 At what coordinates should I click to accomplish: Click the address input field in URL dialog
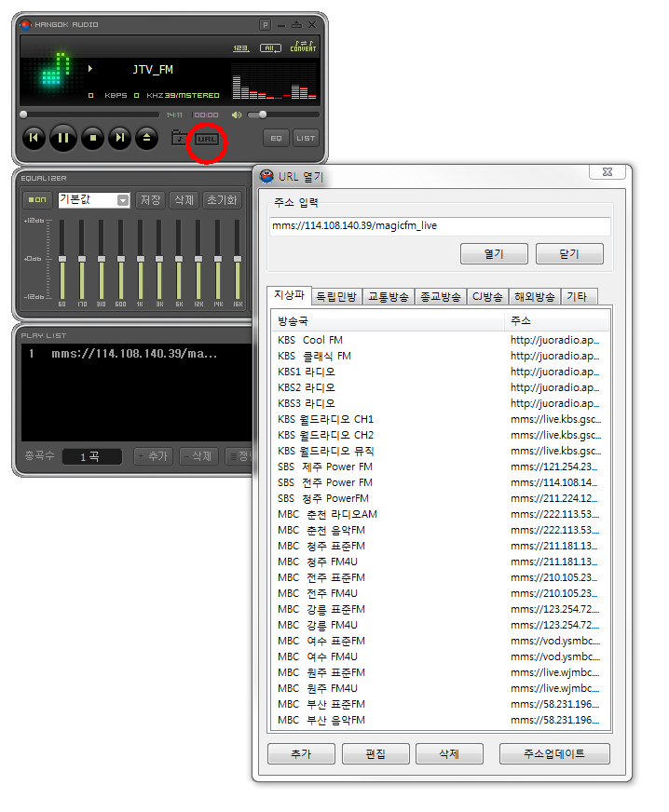point(440,225)
